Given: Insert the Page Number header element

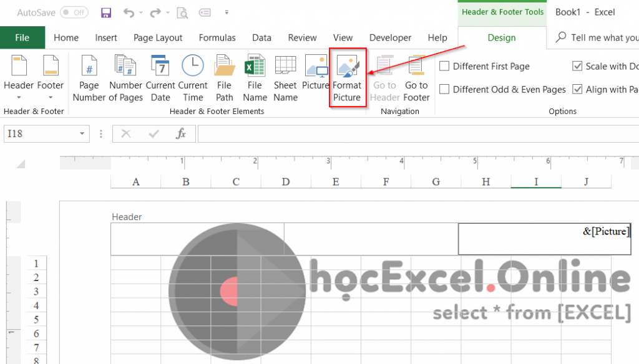Looking at the screenshot, I should (89, 75).
